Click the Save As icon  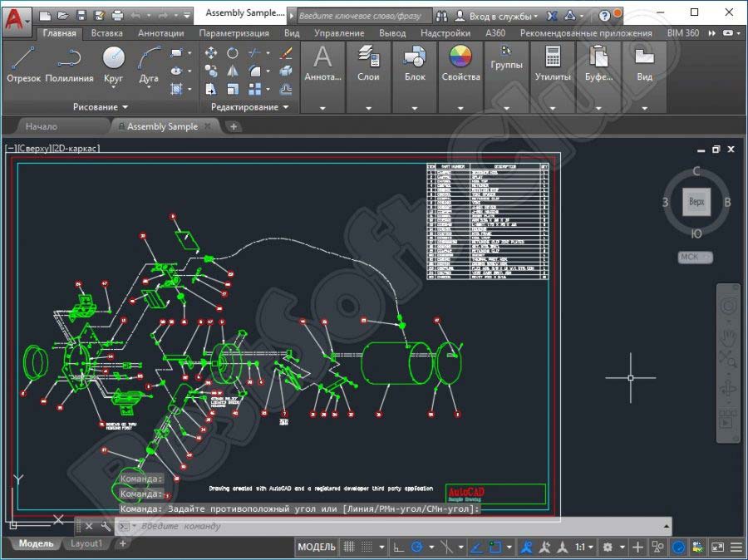pyautogui.click(x=100, y=16)
